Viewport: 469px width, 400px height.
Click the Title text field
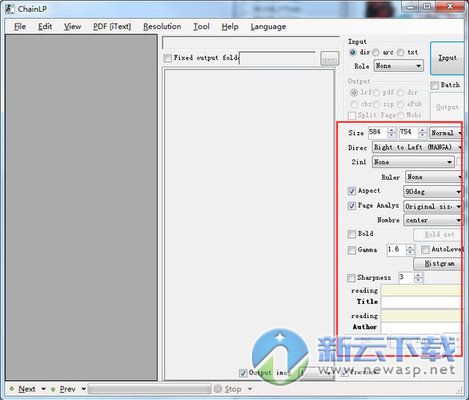(421, 302)
